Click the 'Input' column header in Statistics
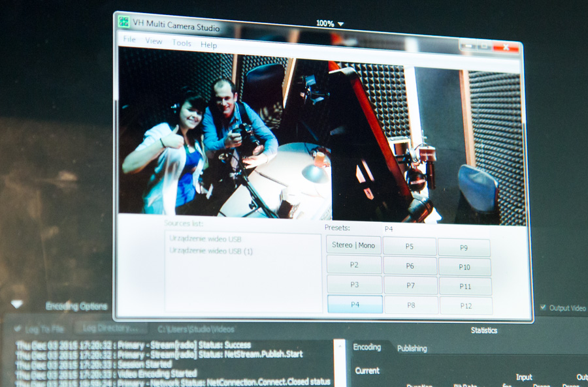Viewport: 588px width, 387px height. click(x=524, y=377)
